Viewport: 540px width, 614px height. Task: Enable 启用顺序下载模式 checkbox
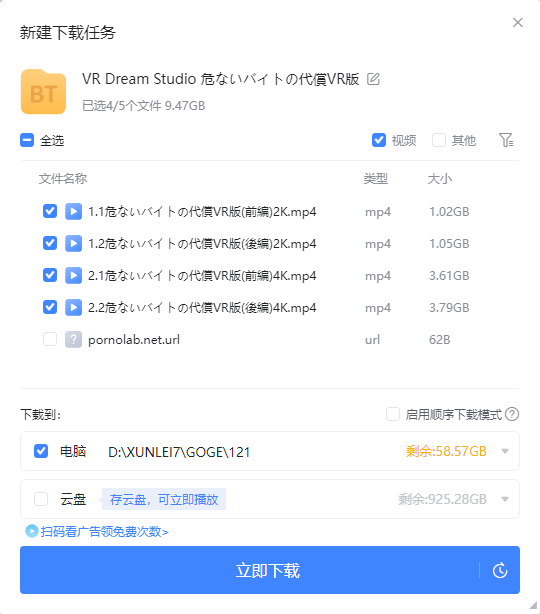click(393, 414)
